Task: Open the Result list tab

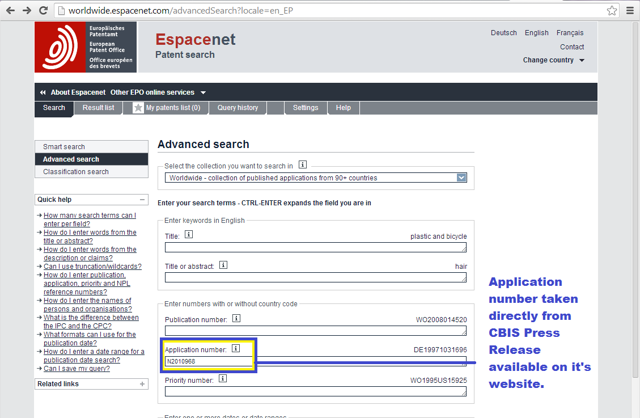Action: (x=98, y=108)
